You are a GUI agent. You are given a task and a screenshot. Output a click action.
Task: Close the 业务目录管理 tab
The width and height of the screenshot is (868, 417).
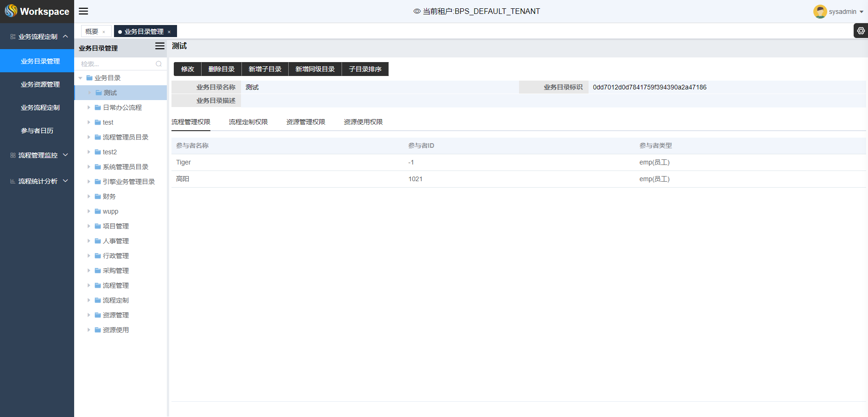pyautogui.click(x=169, y=32)
